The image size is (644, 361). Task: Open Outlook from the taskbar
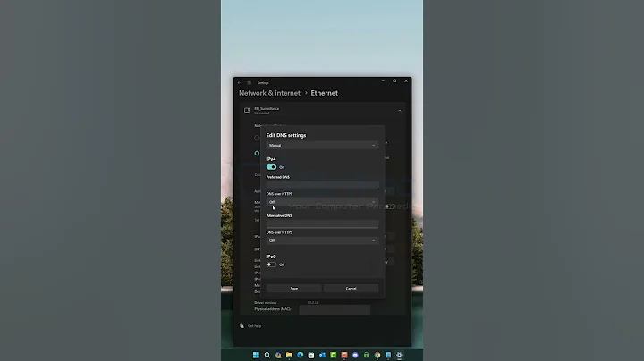click(x=322, y=356)
